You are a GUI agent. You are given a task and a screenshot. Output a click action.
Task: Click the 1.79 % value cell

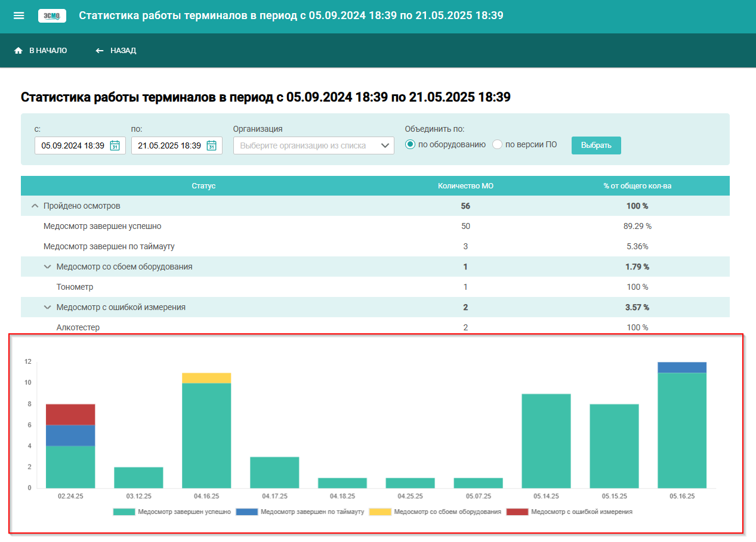click(x=637, y=267)
